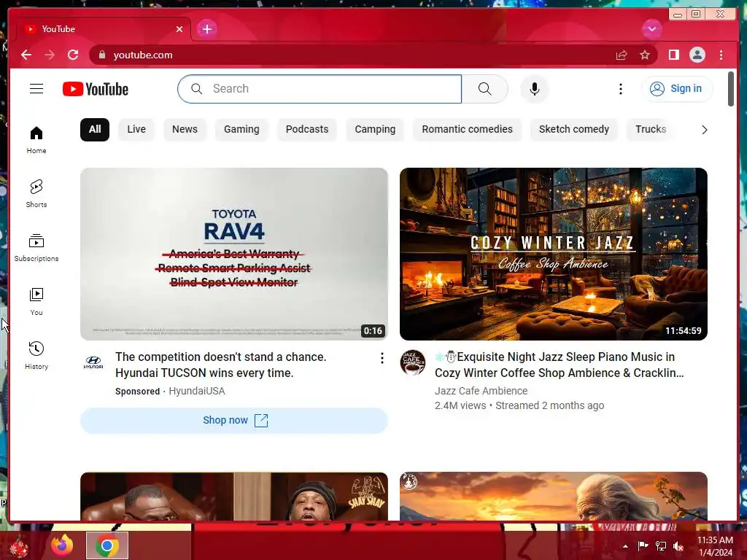Open the tab search dropdown arrow
Image resolution: width=747 pixels, height=560 pixels.
(651, 29)
